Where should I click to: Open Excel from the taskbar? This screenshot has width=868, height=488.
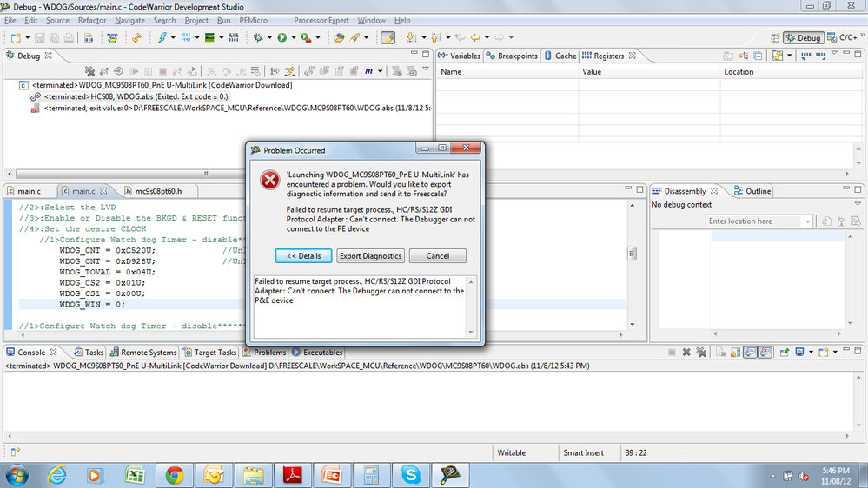(135, 475)
